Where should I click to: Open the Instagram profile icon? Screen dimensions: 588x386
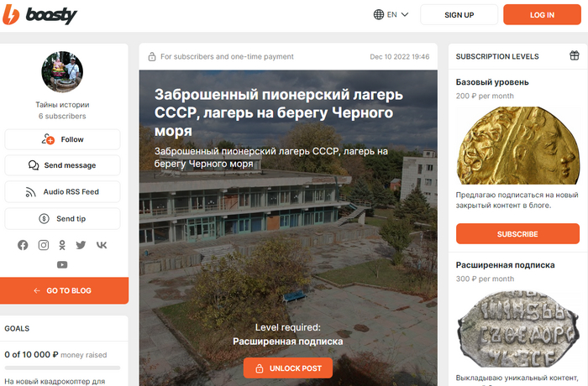[44, 245]
